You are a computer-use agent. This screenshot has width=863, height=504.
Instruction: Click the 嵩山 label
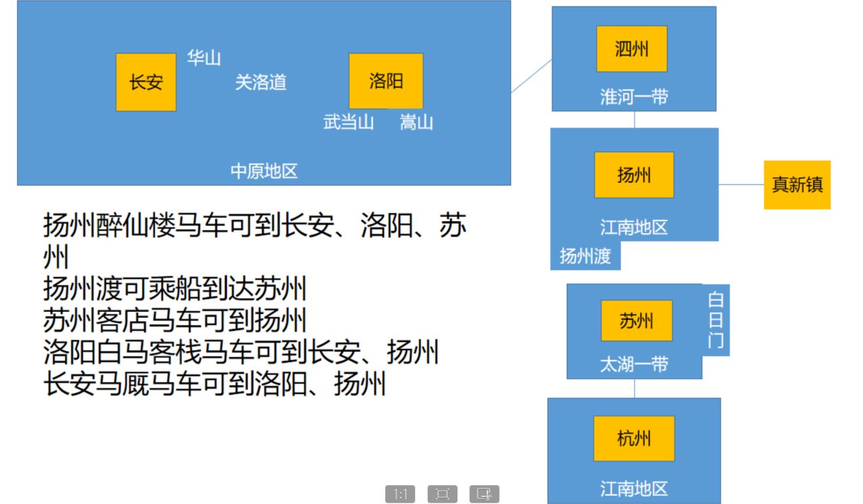(416, 122)
